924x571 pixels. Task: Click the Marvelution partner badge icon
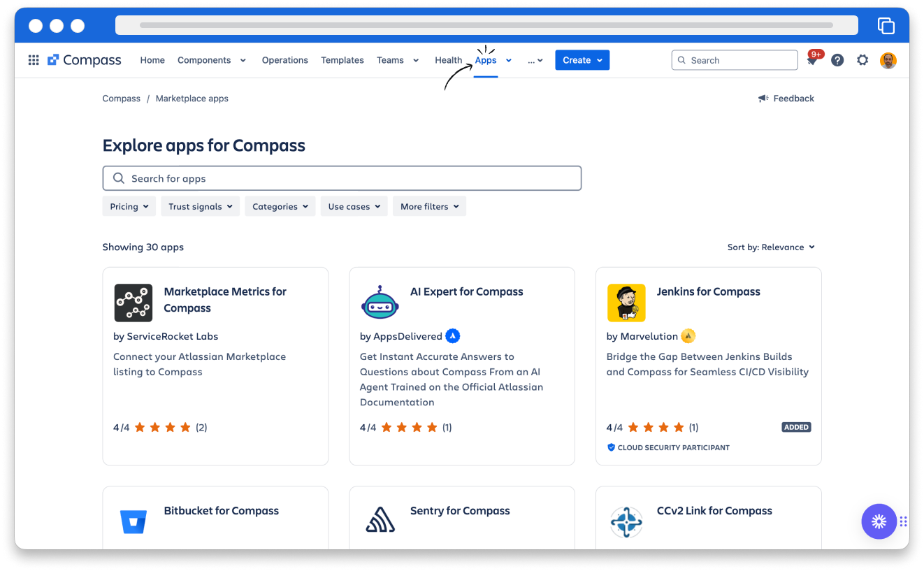tap(688, 336)
